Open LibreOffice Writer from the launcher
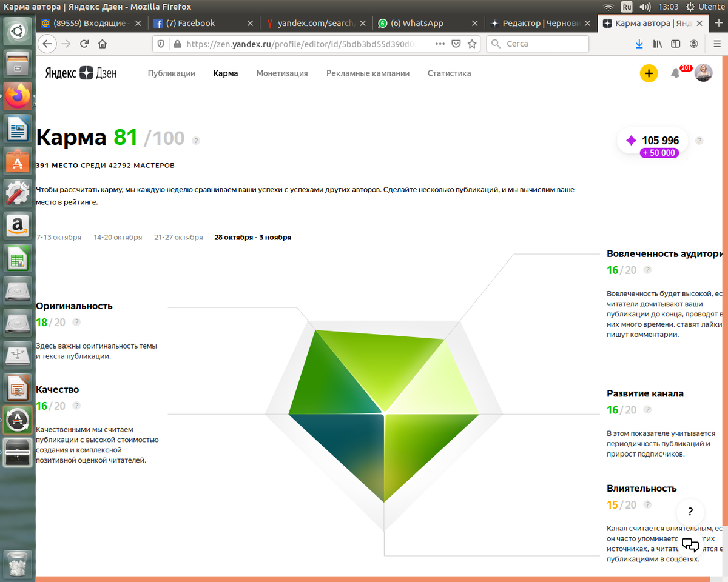Image resolution: width=728 pixels, height=582 pixels. [x=18, y=129]
